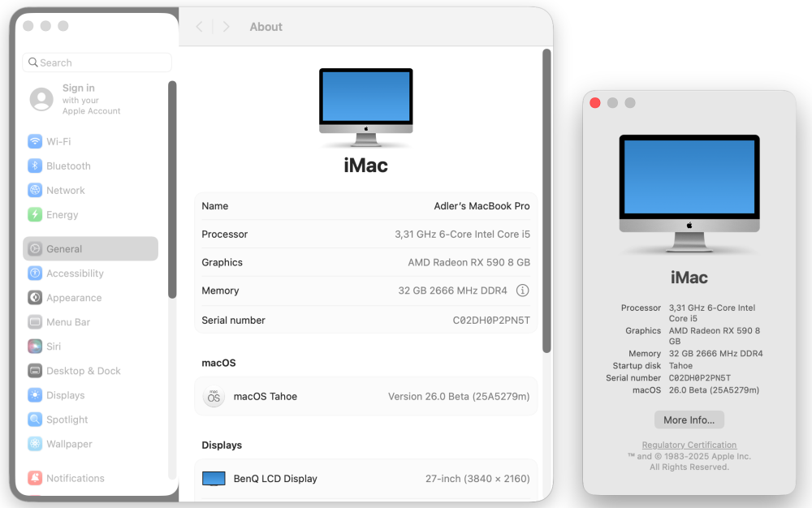This screenshot has height=508, width=812.
Task: Select the Appearance icon
Action: (35, 298)
